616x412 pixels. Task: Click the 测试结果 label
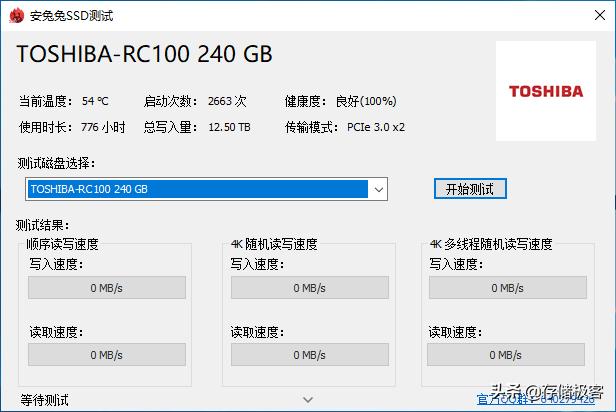[42, 225]
